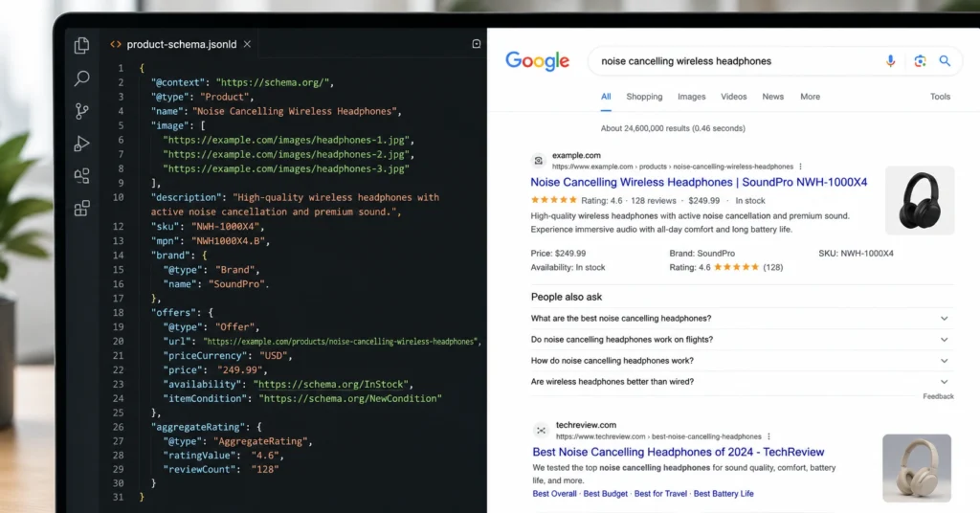Viewport: 980px width, 513px height.
Task: Open Source Control icon in editor sidebar
Action: tap(82, 111)
